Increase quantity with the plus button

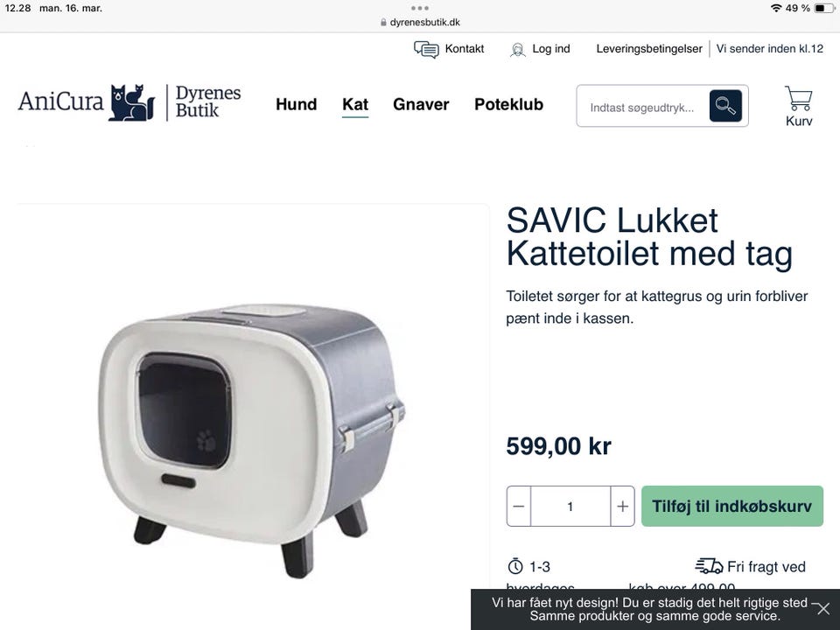pyautogui.click(x=622, y=507)
